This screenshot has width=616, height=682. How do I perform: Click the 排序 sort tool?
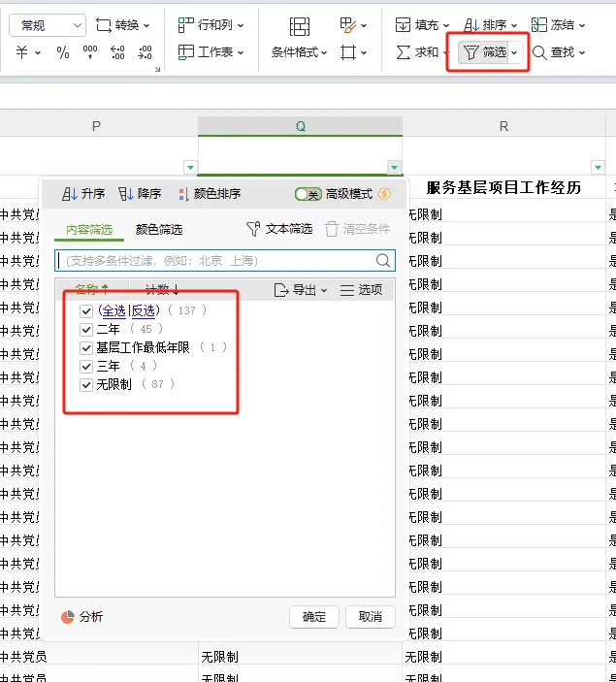(490, 25)
